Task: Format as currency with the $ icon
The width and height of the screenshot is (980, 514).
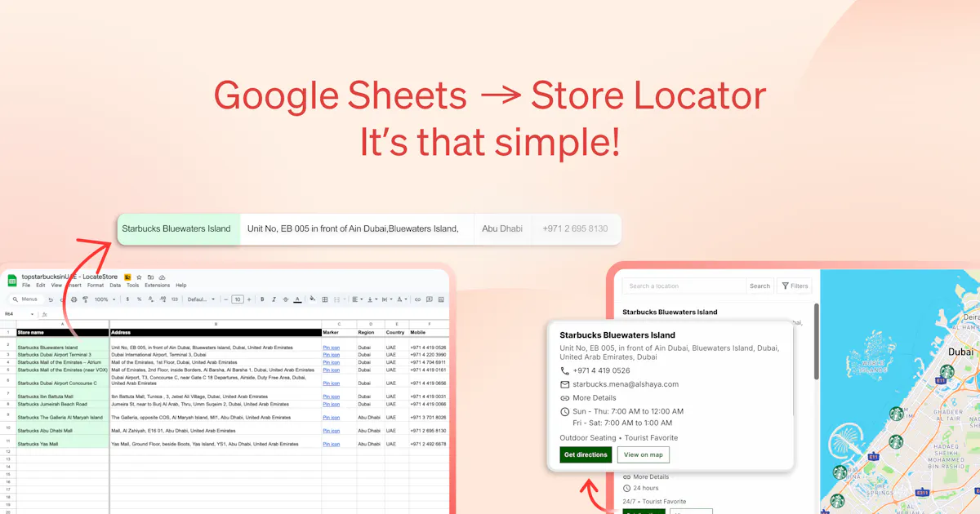Action: (127, 299)
